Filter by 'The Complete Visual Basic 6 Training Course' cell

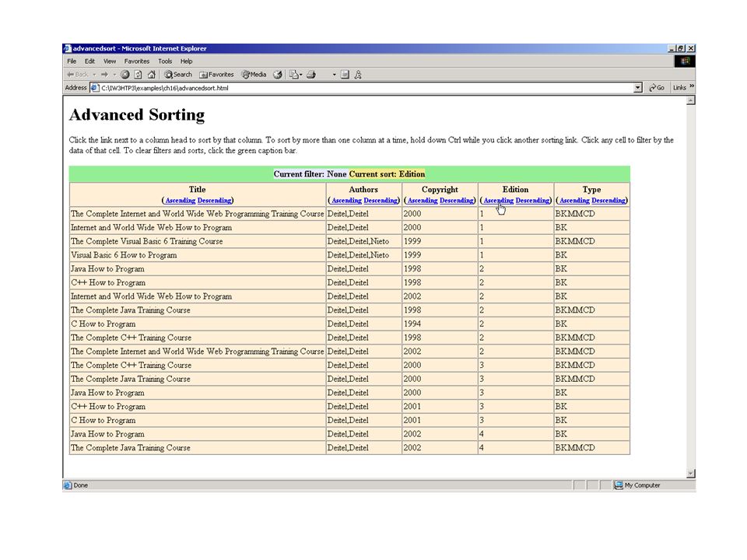coord(198,241)
